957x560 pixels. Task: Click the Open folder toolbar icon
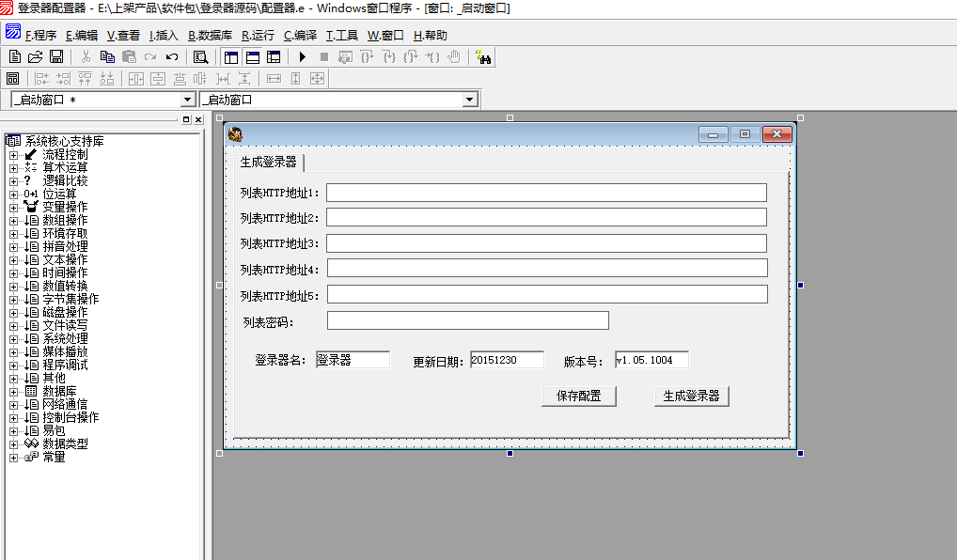point(36,57)
